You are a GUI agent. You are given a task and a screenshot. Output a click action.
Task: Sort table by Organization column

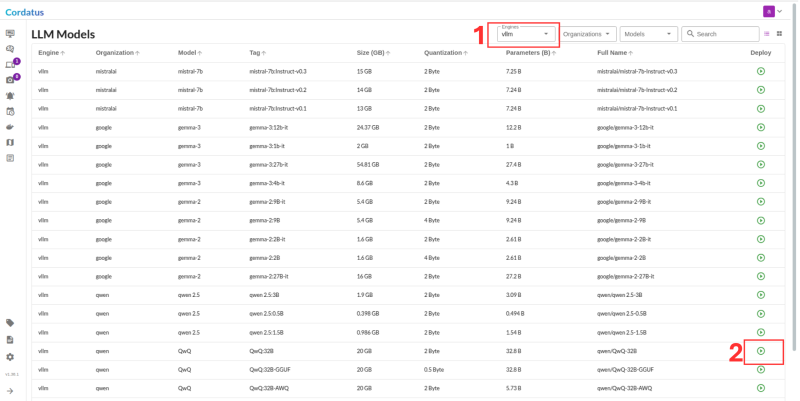coord(115,52)
